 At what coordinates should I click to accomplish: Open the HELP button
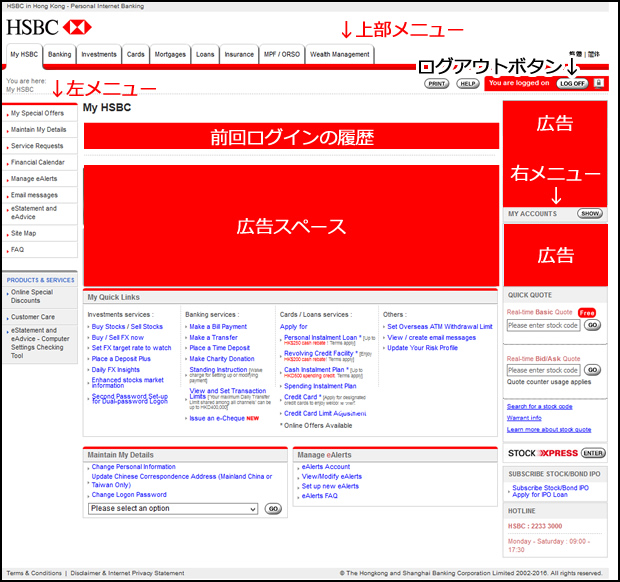[x=468, y=84]
